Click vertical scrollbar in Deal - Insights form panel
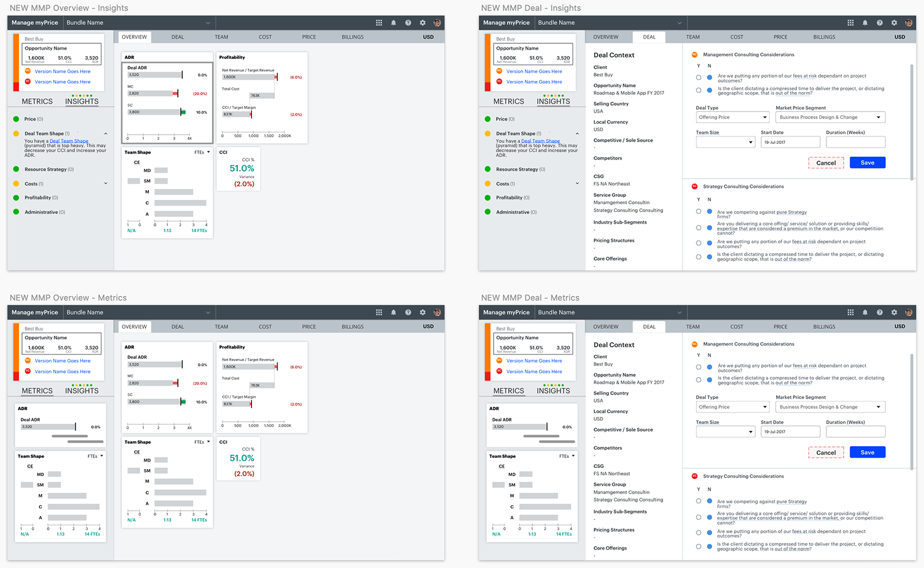This screenshot has width=924, height=568. (x=912, y=122)
